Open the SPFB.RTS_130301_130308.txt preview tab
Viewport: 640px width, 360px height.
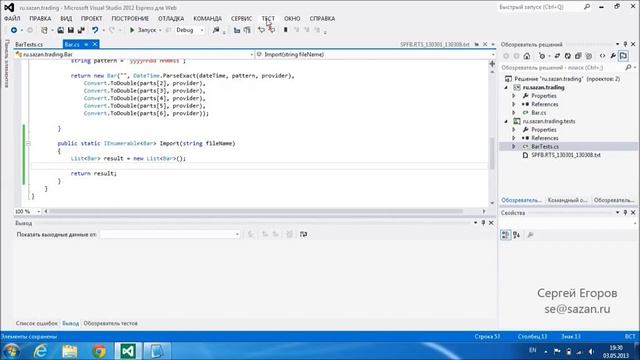435,44
